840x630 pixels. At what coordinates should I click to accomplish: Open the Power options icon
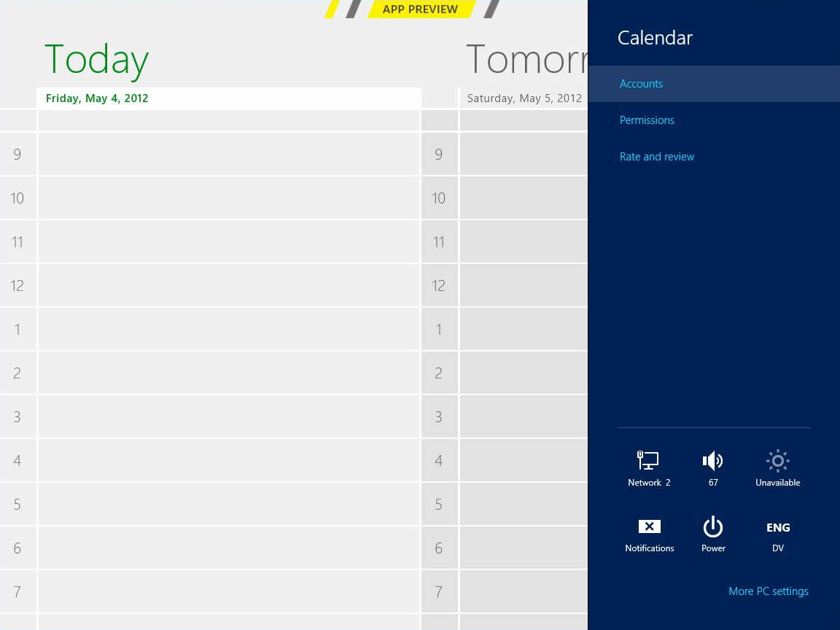tap(712, 527)
